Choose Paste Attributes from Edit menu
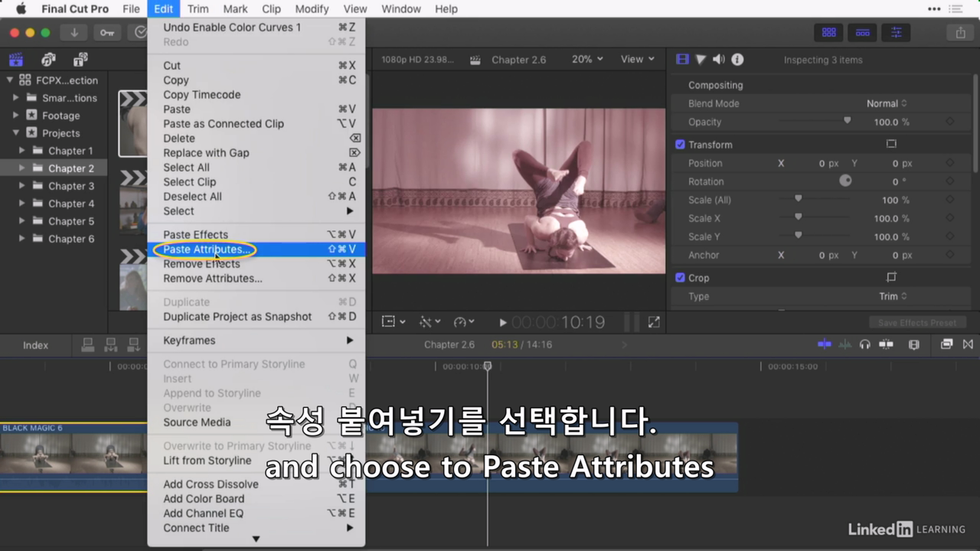 click(256, 249)
